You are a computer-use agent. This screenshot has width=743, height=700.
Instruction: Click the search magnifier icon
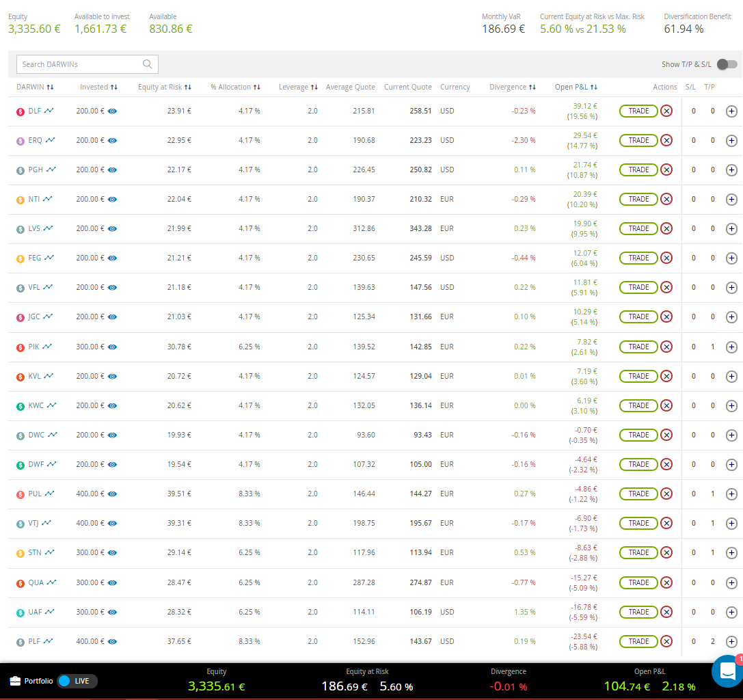click(147, 64)
